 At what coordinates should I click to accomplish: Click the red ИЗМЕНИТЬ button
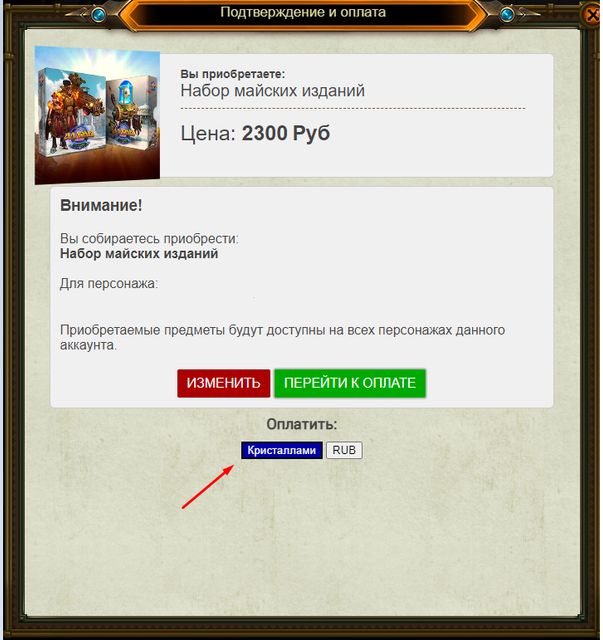point(224,383)
